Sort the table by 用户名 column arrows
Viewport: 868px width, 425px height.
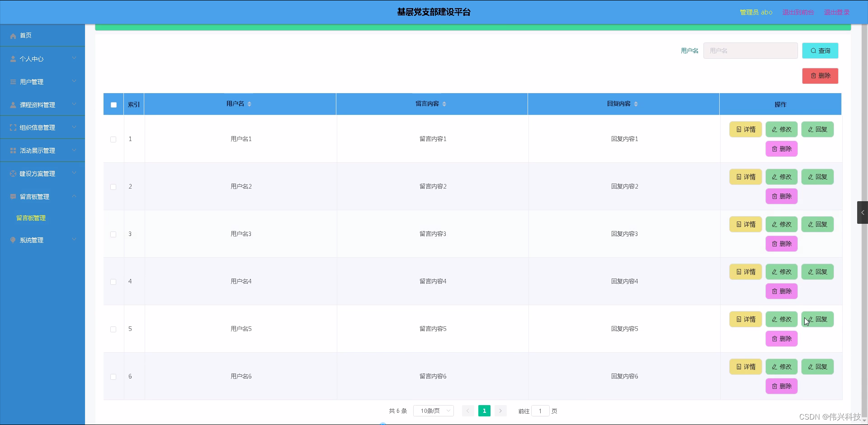click(250, 104)
